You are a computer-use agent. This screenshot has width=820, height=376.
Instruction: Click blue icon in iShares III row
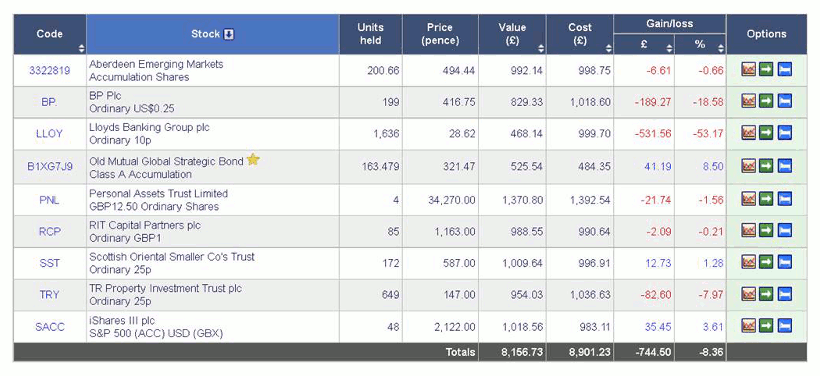point(784,326)
